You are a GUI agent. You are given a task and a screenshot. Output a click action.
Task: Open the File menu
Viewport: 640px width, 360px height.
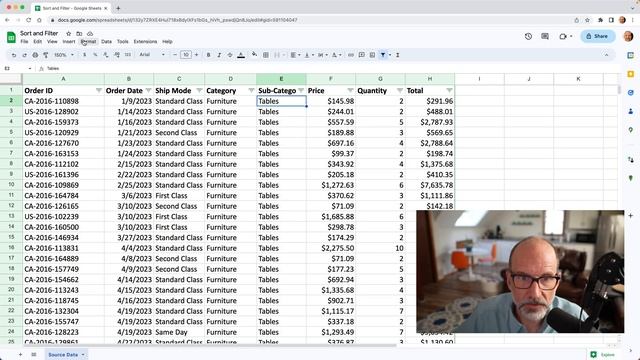tap(24, 42)
